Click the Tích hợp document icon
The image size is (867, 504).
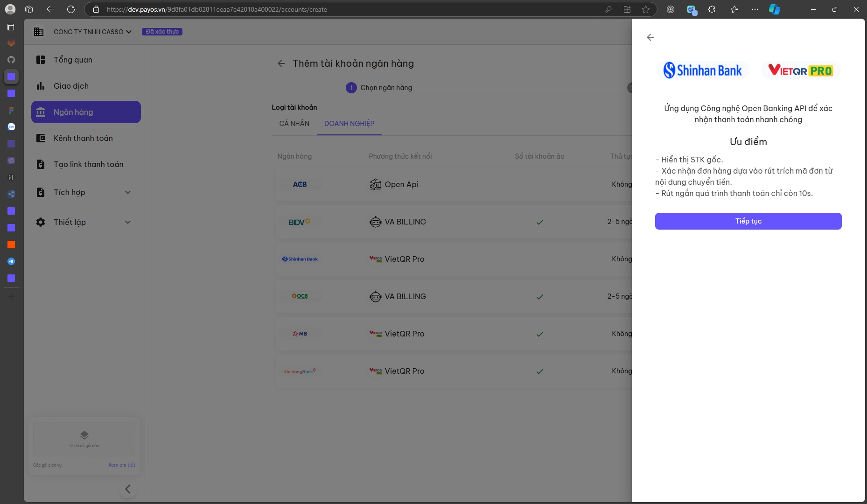pos(41,192)
